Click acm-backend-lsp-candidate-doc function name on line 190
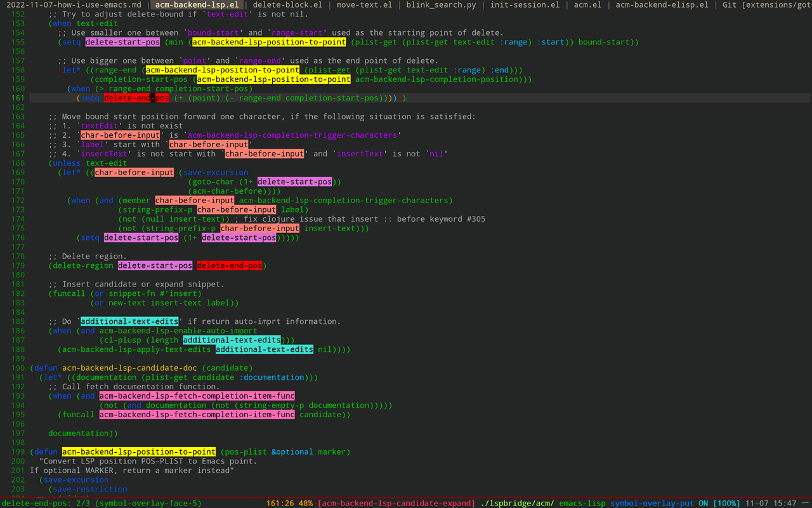This screenshot has width=812, height=508. click(129, 368)
